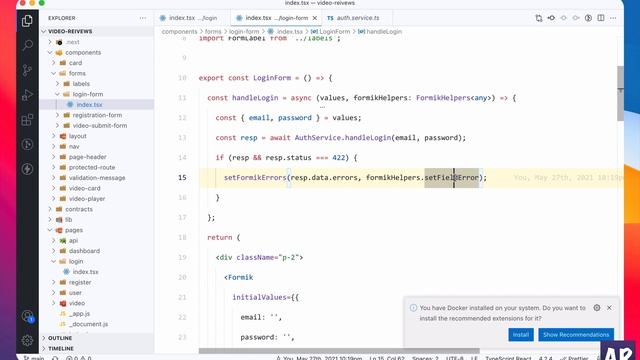Open the lightning bolt activity bar view
Image resolution: width=640 pixels, height=360 pixels.
pyautogui.click(x=27, y=169)
